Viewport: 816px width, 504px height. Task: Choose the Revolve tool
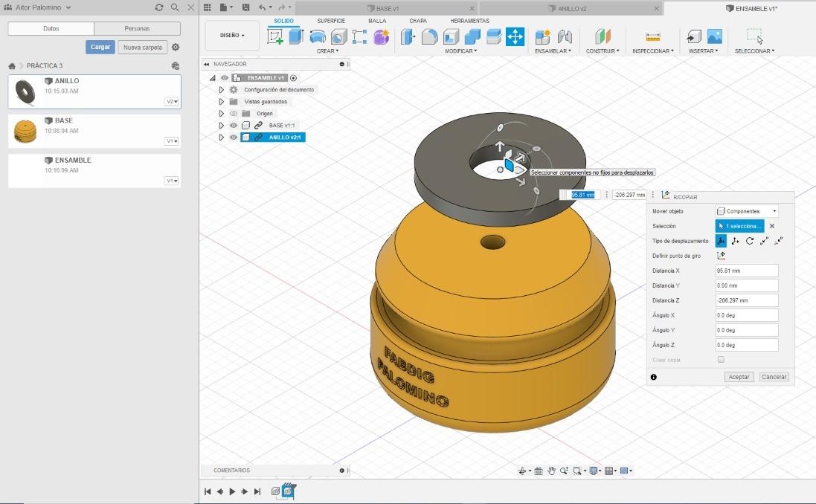tap(318, 36)
